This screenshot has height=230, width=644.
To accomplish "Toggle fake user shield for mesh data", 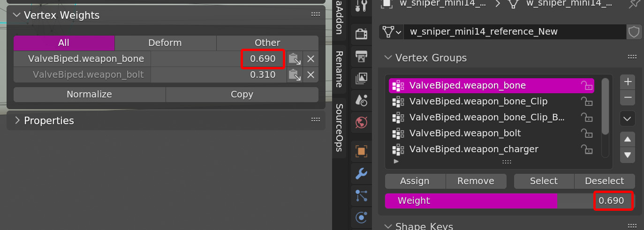I will click(x=634, y=32).
